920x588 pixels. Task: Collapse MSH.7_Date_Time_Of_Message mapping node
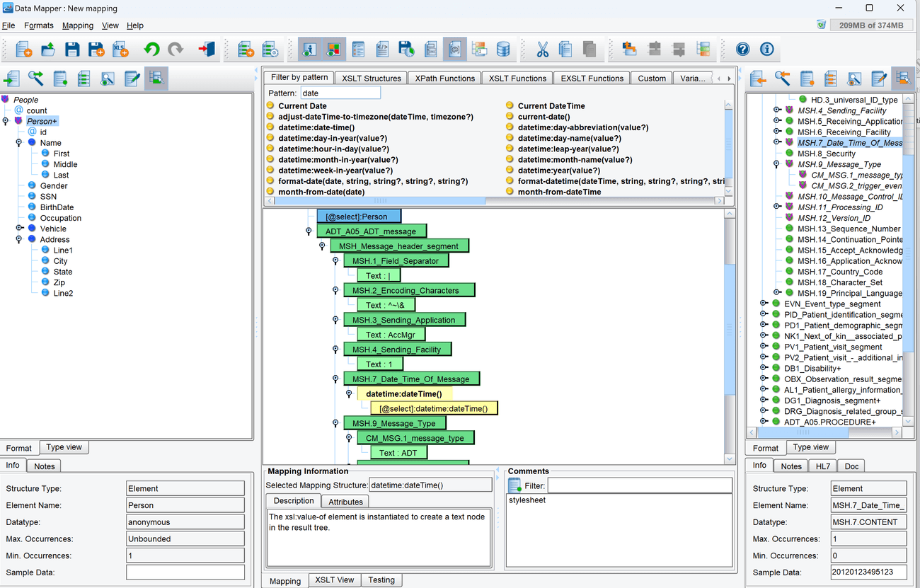click(x=335, y=379)
